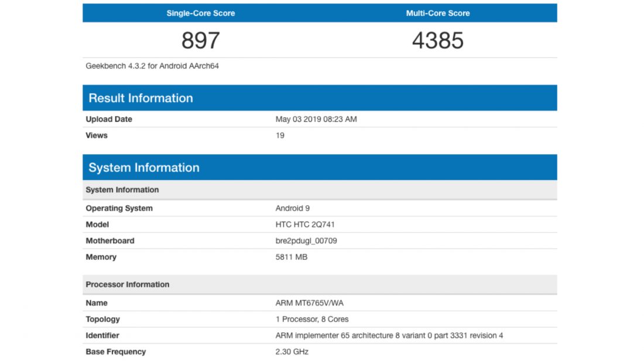Select the ARM implementer 65 identifier text

coord(389,336)
